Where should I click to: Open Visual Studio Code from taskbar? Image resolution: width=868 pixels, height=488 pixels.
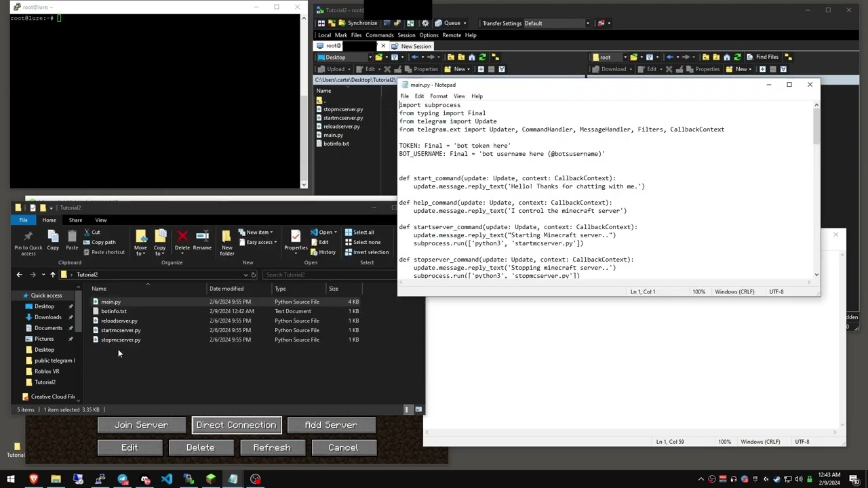[166, 479]
